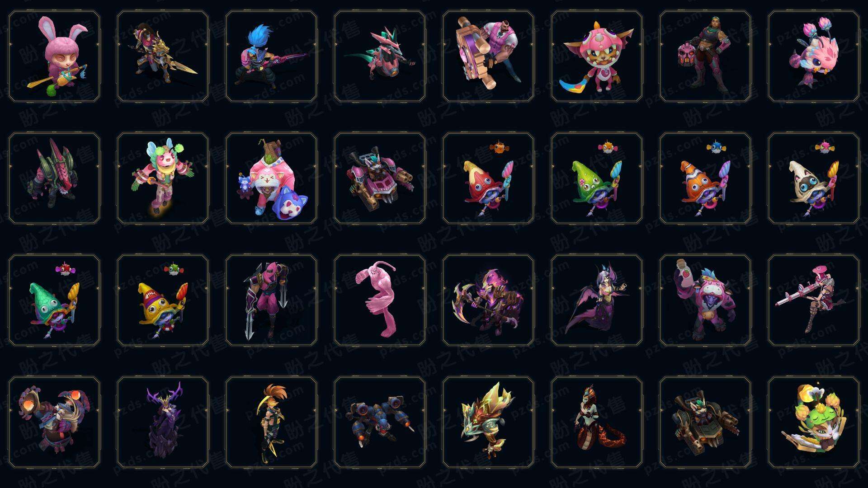Open the purple antlered dark figure tile
Viewport: 868px width, 488px height.
pos(163,422)
